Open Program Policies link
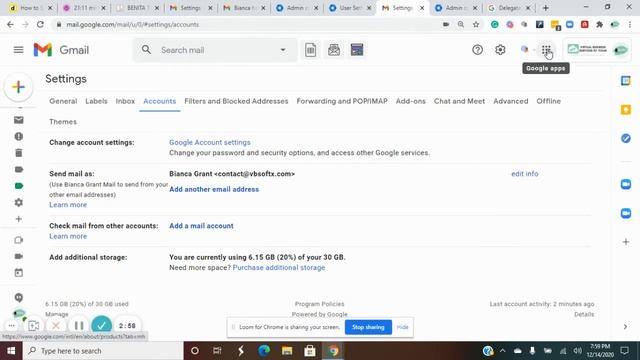 [x=319, y=304]
